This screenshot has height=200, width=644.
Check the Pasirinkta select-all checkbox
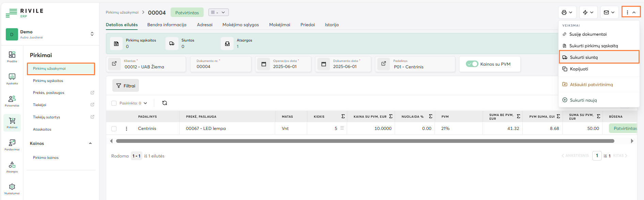[x=114, y=103]
